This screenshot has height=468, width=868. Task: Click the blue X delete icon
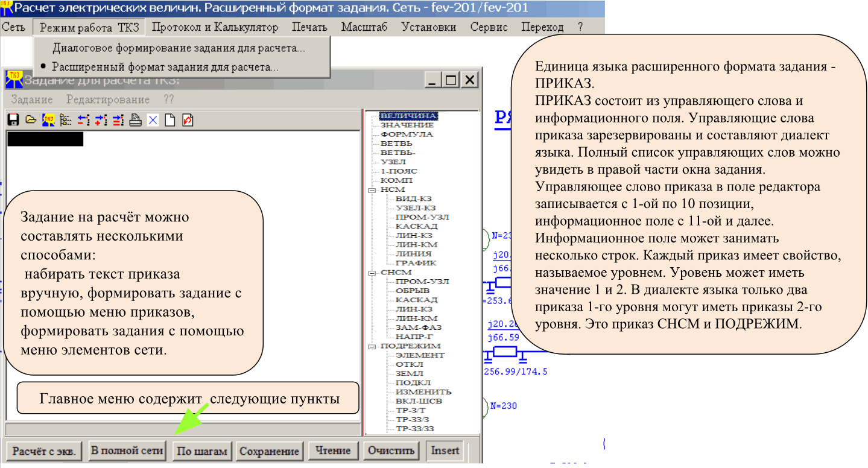tap(153, 120)
